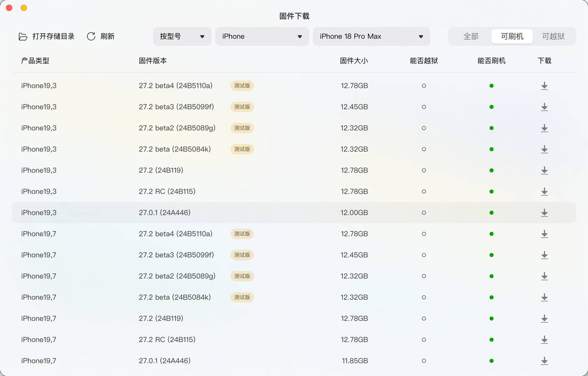Select iPhone19,3 27.0.1 (24A446) version text

click(165, 212)
